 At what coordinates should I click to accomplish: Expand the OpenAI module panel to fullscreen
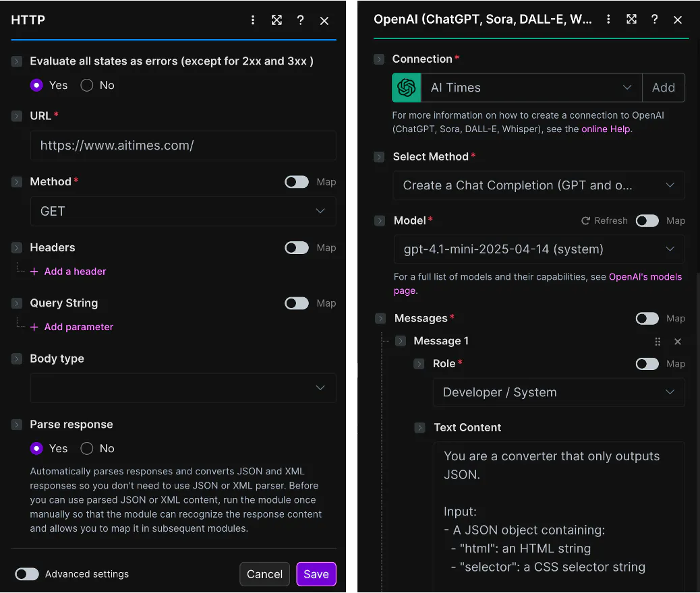[631, 20]
